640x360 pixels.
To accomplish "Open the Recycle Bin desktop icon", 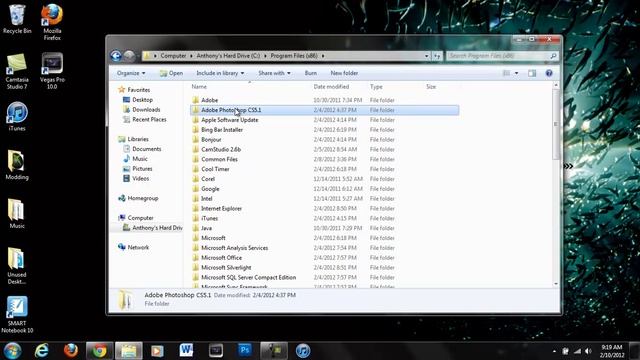I will (x=17, y=19).
